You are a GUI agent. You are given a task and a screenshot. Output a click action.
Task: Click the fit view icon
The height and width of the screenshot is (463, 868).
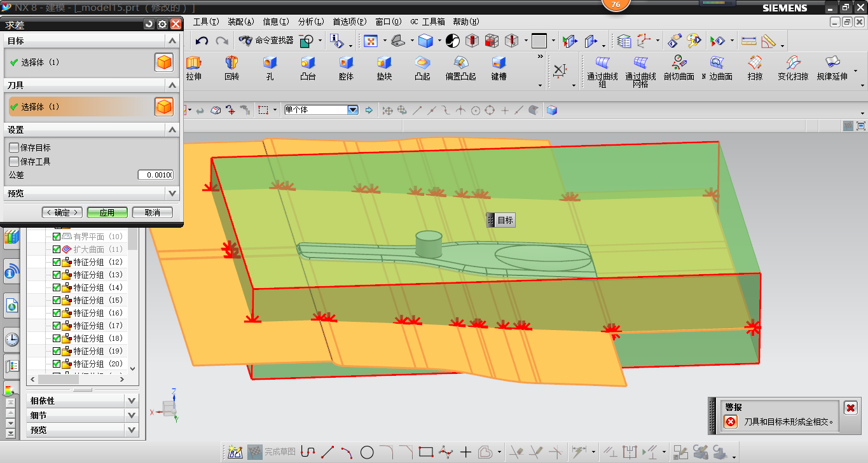(x=370, y=41)
